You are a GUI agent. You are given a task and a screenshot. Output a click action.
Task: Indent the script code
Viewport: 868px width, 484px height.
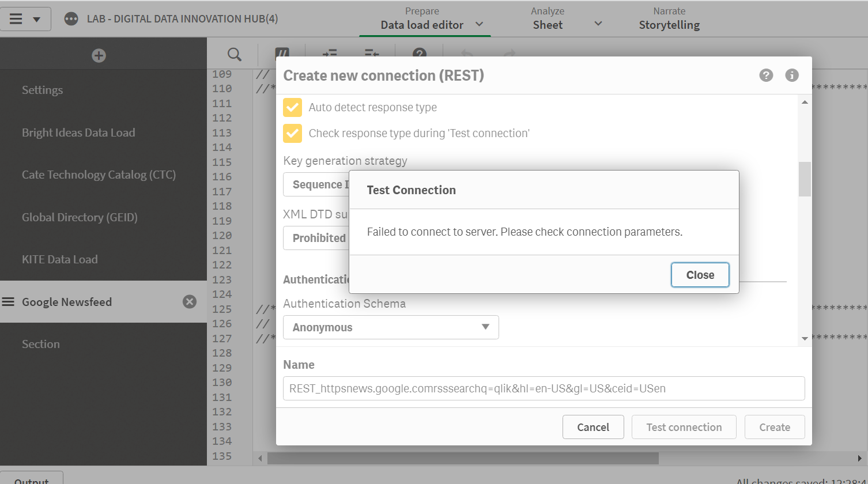(330, 54)
